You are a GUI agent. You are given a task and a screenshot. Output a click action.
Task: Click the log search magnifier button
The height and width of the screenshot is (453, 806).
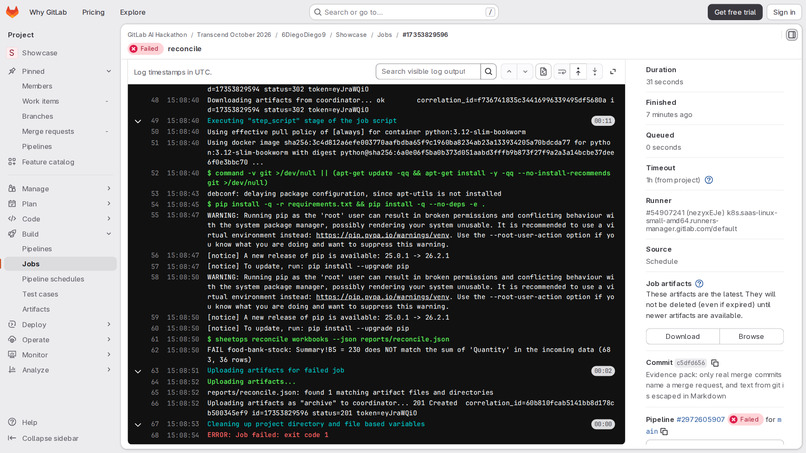488,71
